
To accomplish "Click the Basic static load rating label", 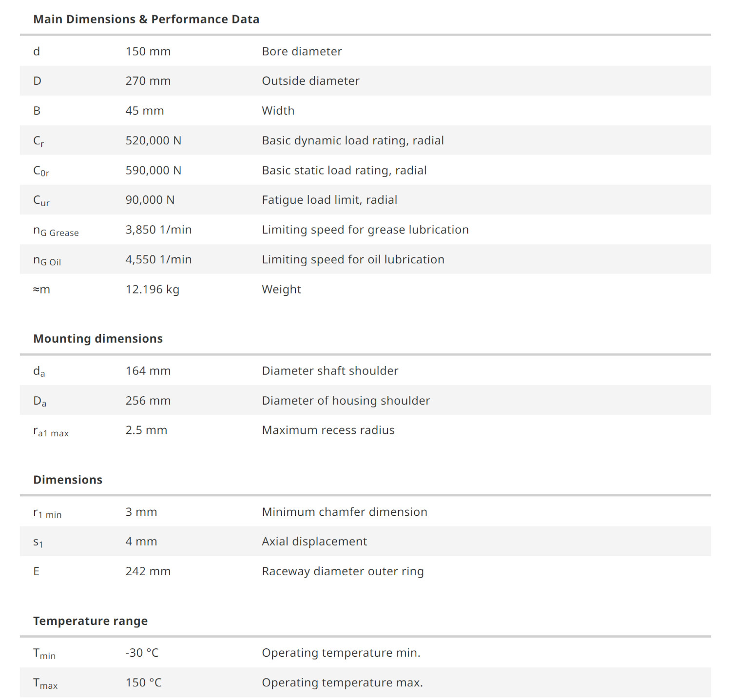I will pyautogui.click(x=344, y=170).
